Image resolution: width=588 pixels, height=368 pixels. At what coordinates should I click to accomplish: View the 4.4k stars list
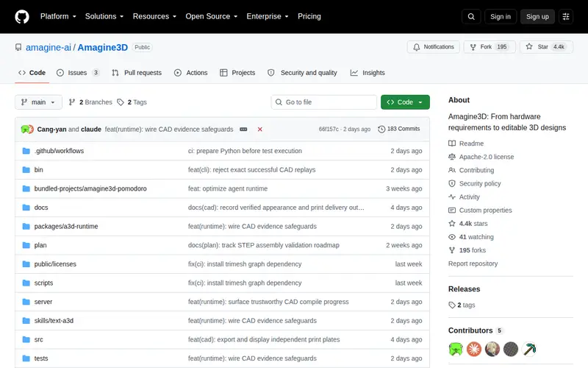[x=468, y=224]
